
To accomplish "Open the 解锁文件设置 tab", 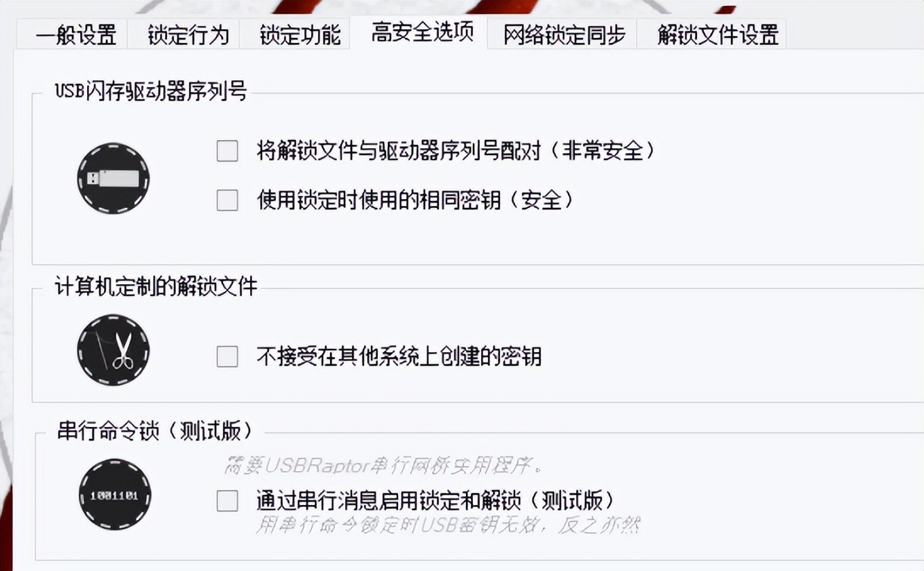I will coord(717,35).
